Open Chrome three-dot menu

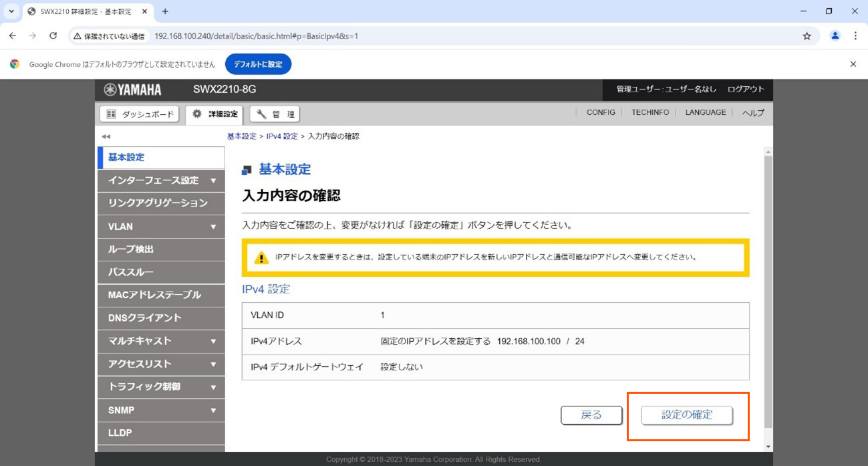click(x=855, y=36)
